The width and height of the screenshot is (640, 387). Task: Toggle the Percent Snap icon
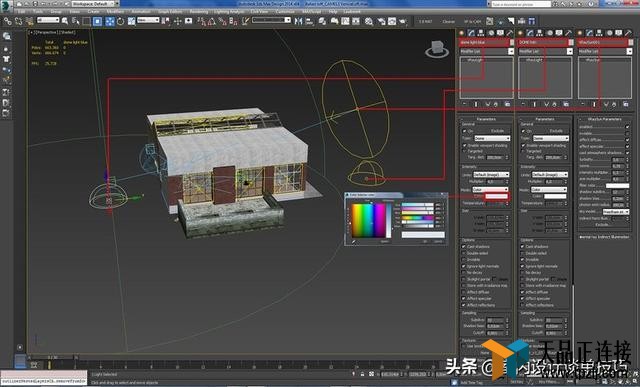(222, 21)
